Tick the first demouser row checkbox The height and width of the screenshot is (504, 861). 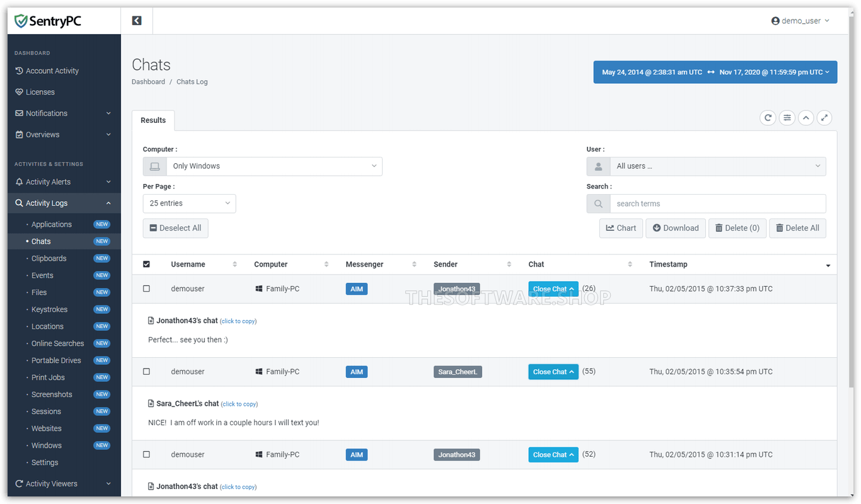pyautogui.click(x=147, y=288)
